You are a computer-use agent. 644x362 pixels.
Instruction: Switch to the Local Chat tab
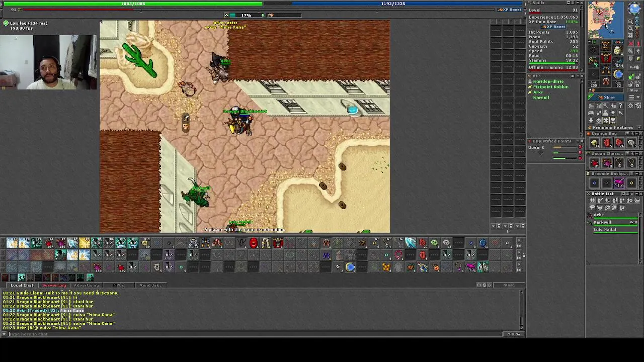[22, 285]
